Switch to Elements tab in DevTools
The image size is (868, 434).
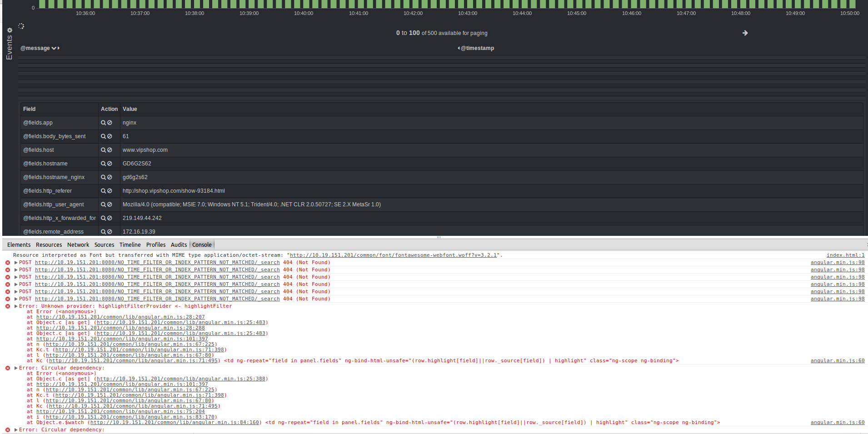[x=19, y=245]
